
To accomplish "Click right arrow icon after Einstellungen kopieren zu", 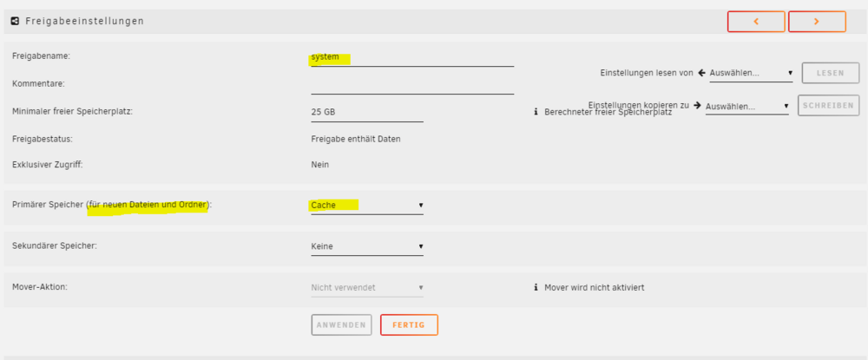I will coord(697,105).
